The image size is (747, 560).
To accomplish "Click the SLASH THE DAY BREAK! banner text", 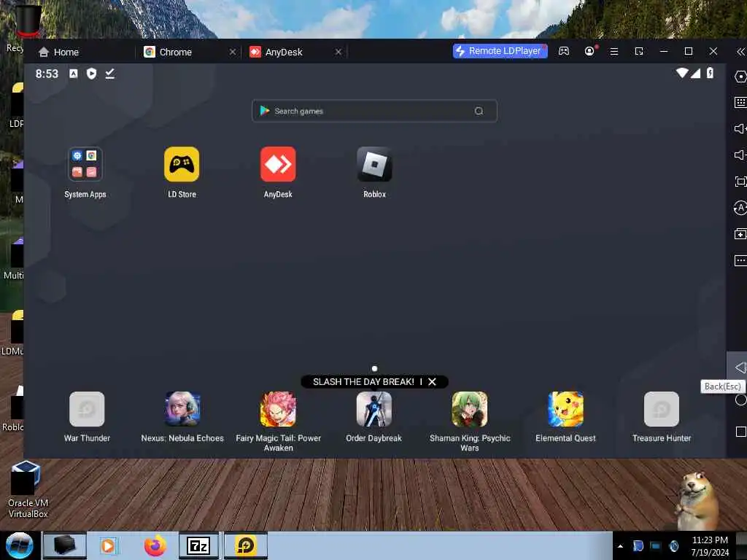I will [363, 382].
